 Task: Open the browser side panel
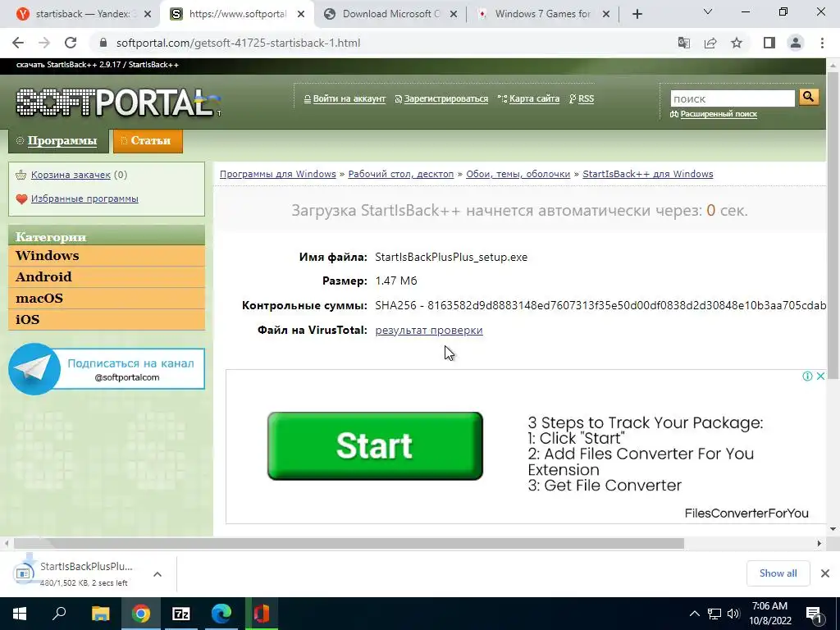tap(769, 43)
